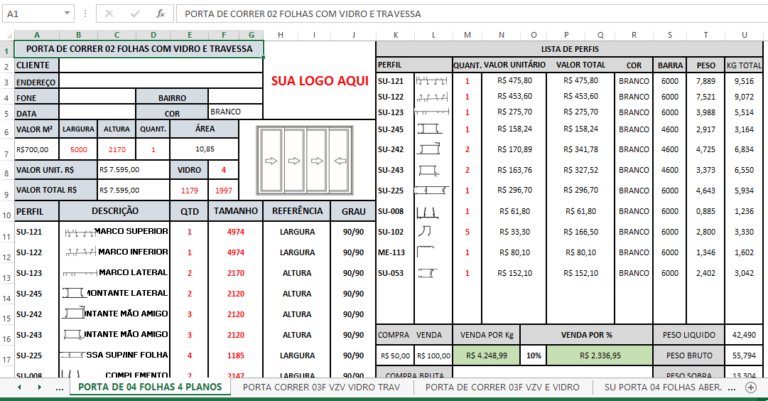The height and width of the screenshot is (401, 768).
Task: Click the VENDA value R$ 100,00
Action: pos(433,356)
